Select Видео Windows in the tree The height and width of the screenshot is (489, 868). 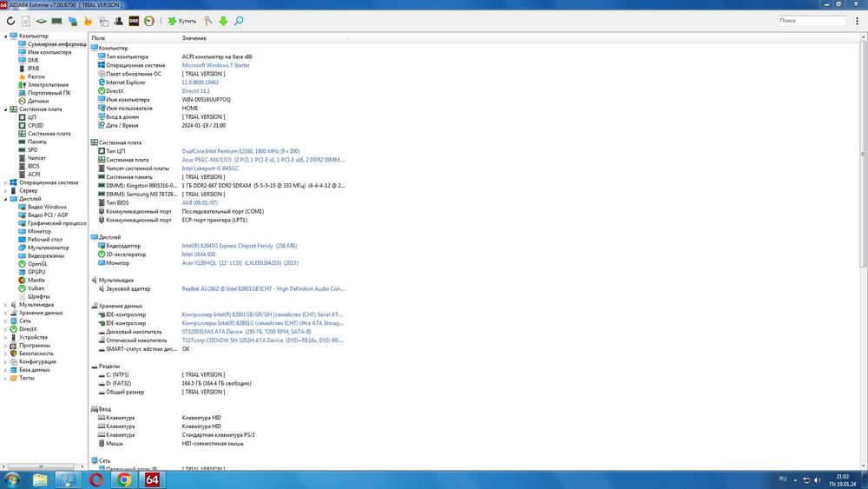(x=47, y=207)
